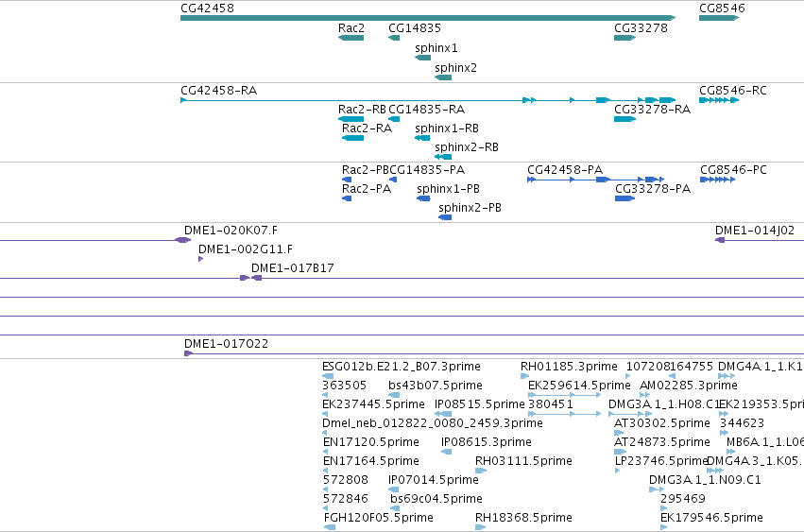804x532 pixels.
Task: Select the IP08615.3prime EST
Action: pyautogui.click(x=446, y=452)
